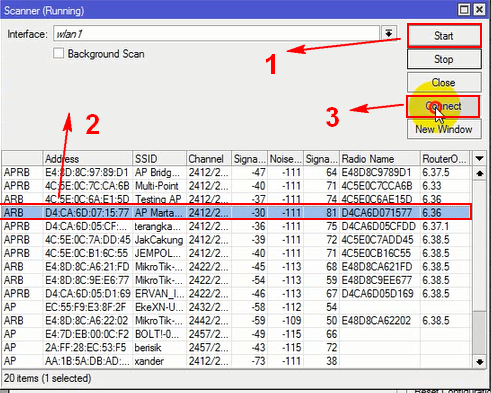Click the 20 items status bar text

click(47, 378)
